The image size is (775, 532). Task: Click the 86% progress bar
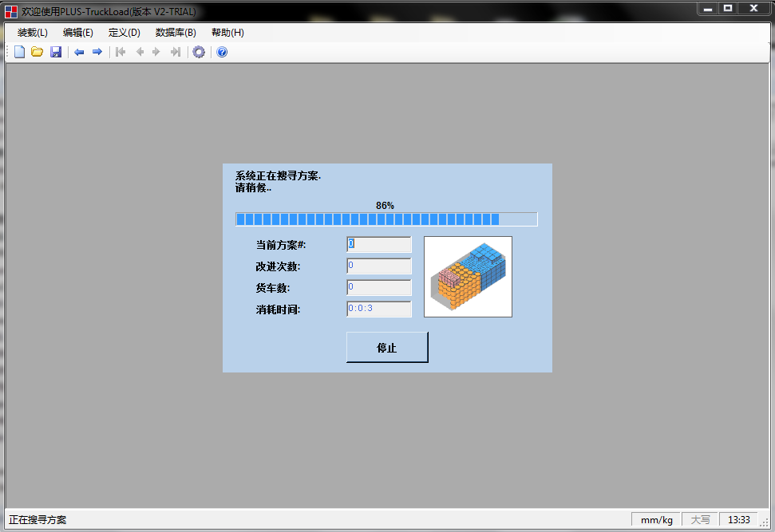(x=386, y=219)
